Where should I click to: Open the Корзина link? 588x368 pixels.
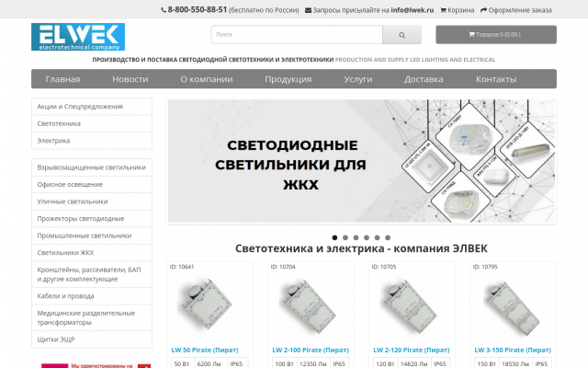(x=460, y=10)
